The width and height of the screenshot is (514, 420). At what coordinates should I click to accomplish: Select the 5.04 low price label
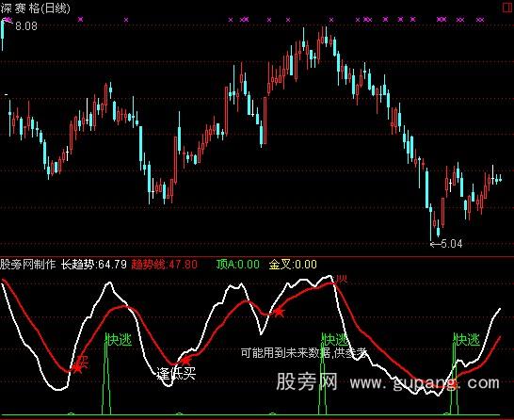[x=451, y=244]
